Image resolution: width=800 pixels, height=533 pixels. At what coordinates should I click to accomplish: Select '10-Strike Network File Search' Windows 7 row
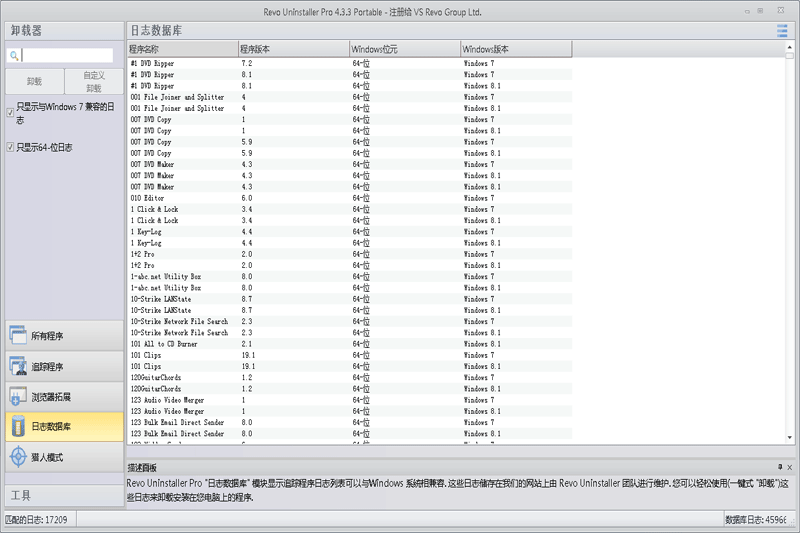[x=349, y=321]
